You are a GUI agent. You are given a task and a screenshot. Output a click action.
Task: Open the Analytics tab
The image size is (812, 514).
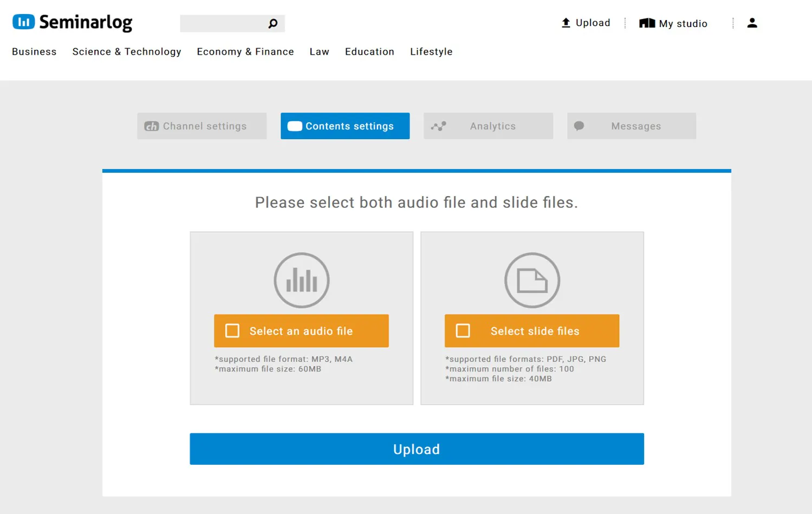[x=488, y=126]
